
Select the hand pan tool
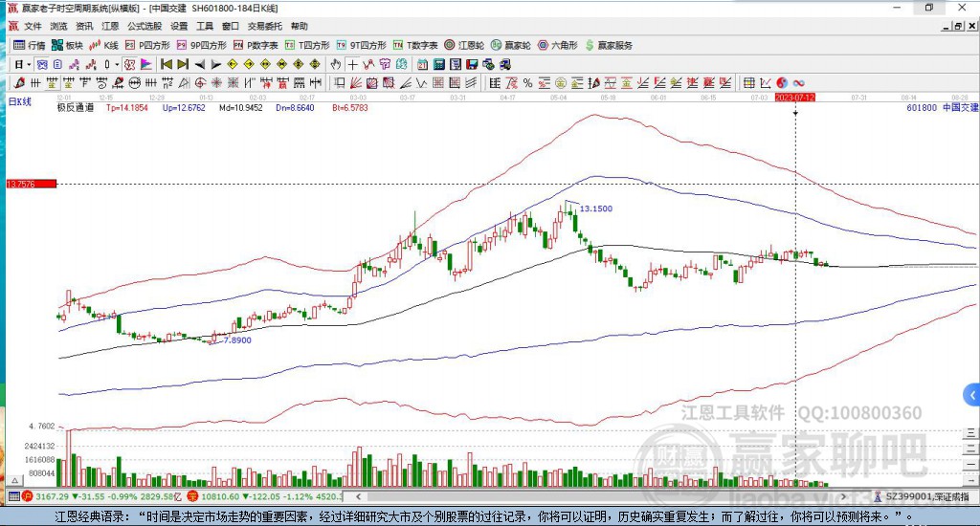coord(335,64)
